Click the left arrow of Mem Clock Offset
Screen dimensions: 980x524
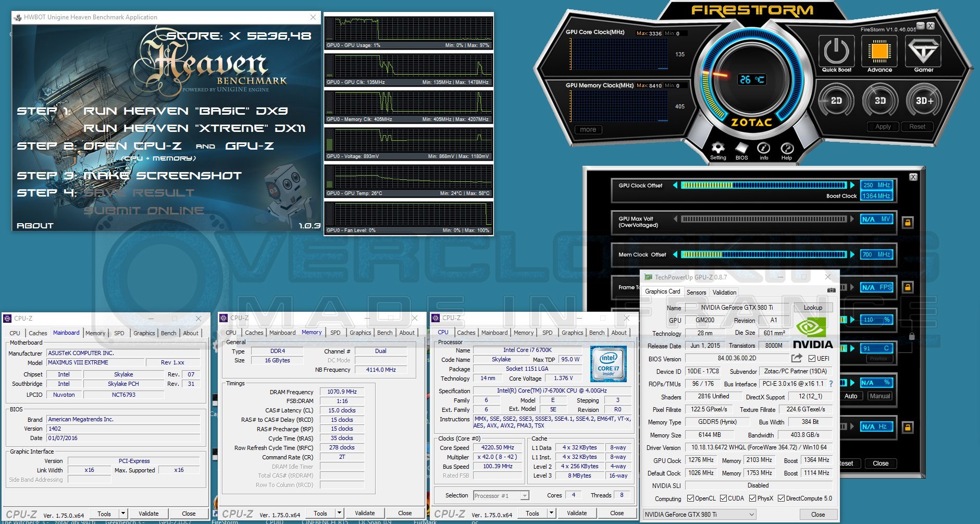tap(675, 254)
